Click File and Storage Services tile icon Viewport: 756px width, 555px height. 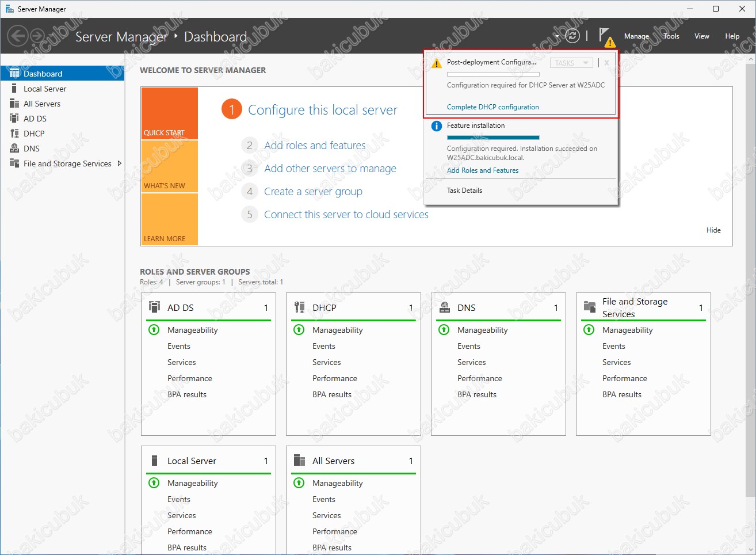pos(589,307)
